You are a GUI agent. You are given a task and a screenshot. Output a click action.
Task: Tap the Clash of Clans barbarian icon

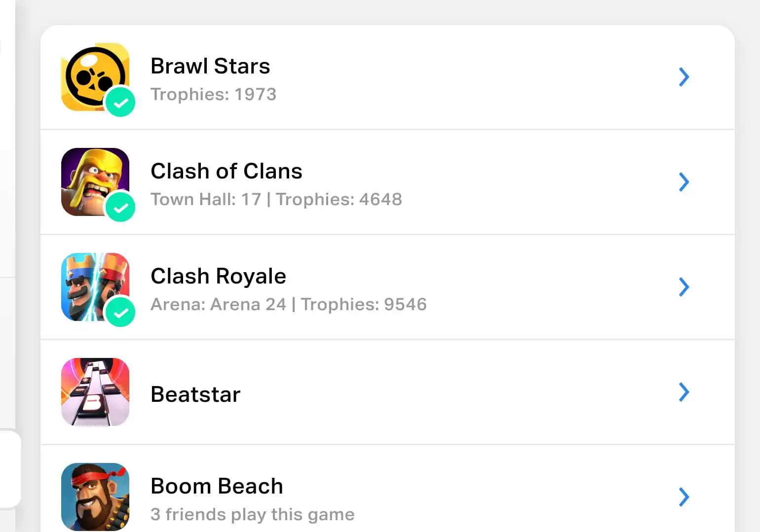click(95, 182)
